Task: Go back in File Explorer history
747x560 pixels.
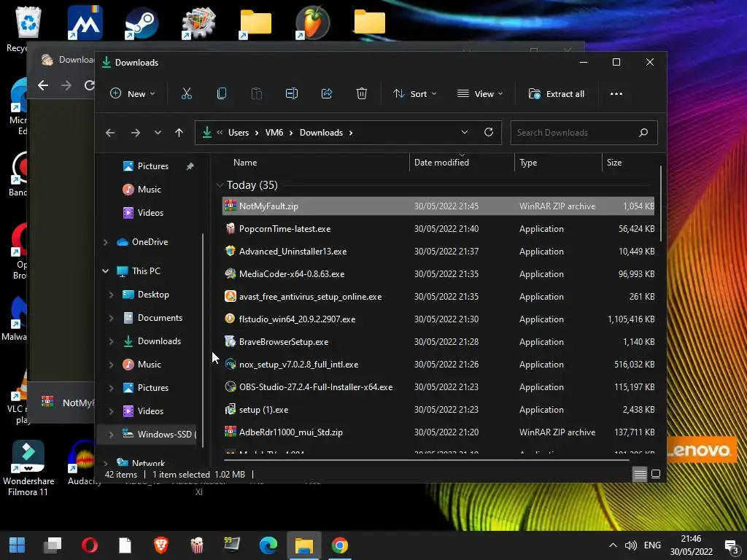Action: [110, 133]
